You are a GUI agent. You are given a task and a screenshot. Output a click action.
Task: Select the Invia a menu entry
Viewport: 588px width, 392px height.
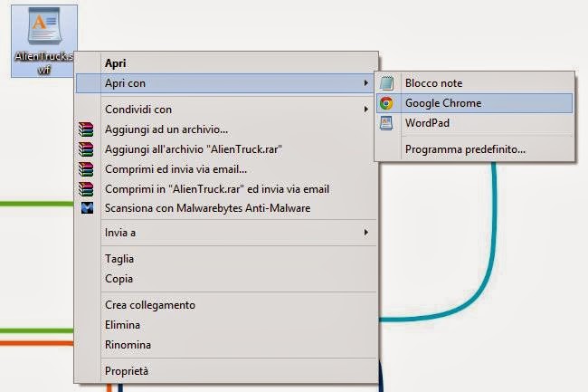[226, 233]
